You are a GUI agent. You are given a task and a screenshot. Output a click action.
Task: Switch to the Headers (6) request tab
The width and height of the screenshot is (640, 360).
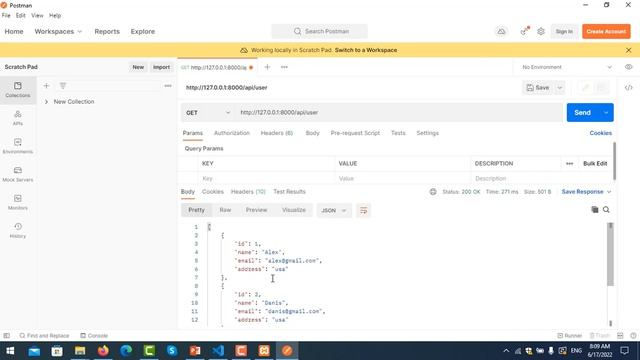(x=277, y=133)
